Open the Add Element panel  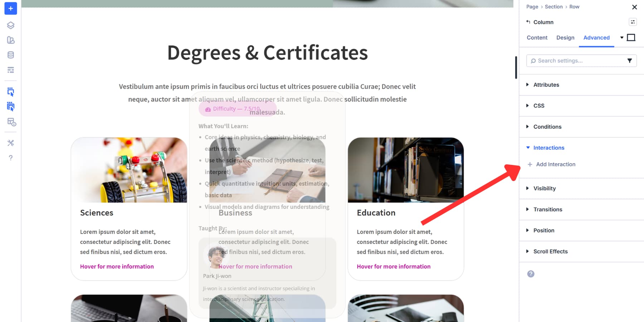click(10, 9)
